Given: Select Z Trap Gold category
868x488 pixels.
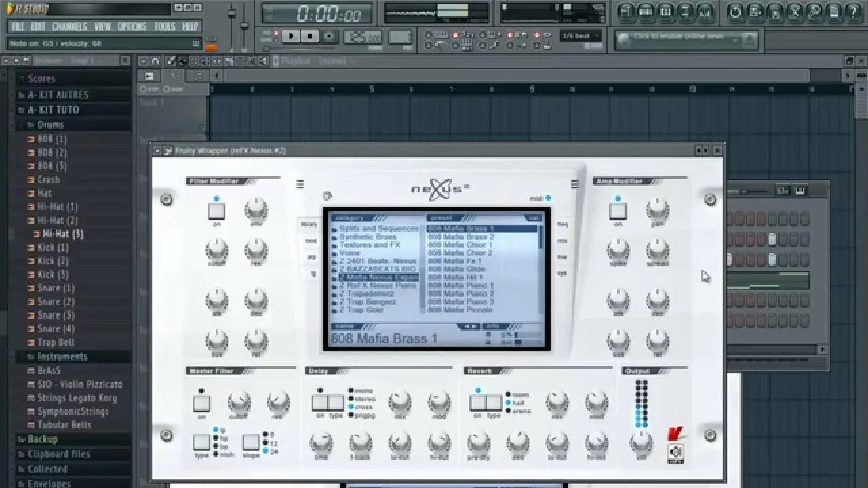Looking at the screenshot, I should click(x=361, y=310).
